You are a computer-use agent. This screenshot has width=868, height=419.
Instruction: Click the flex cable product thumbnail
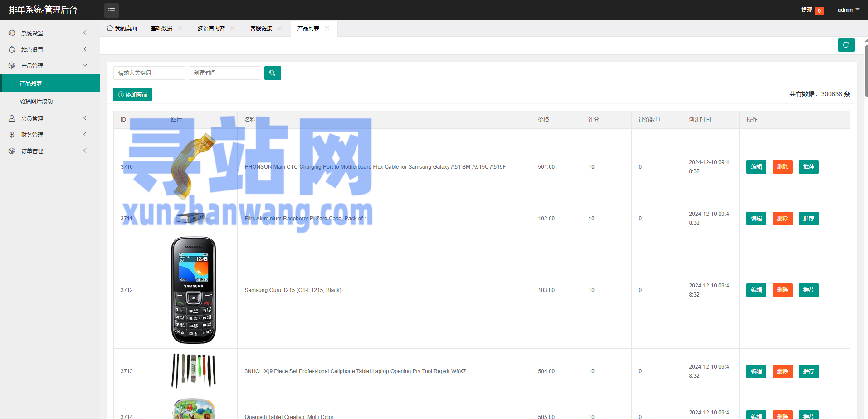(194, 166)
